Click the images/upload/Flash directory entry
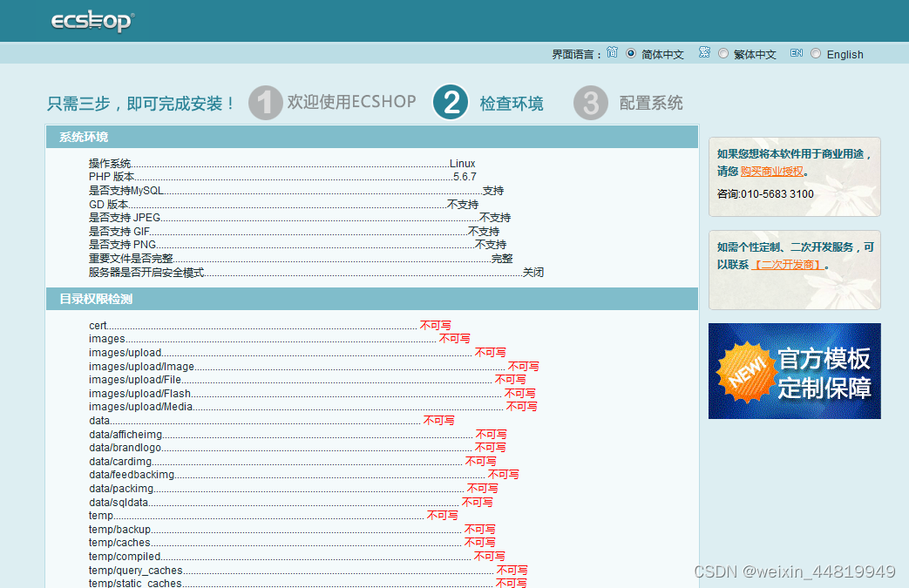Viewport: 909px width, 588px height. (312, 394)
